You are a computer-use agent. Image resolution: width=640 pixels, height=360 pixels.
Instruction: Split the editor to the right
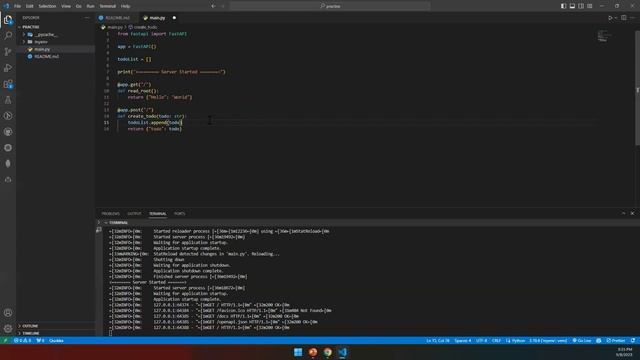tap(624, 18)
